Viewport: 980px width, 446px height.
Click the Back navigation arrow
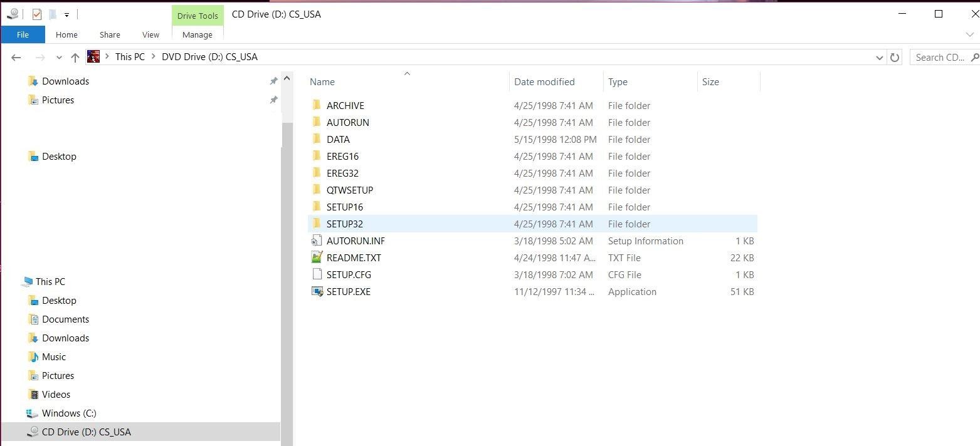(16, 57)
